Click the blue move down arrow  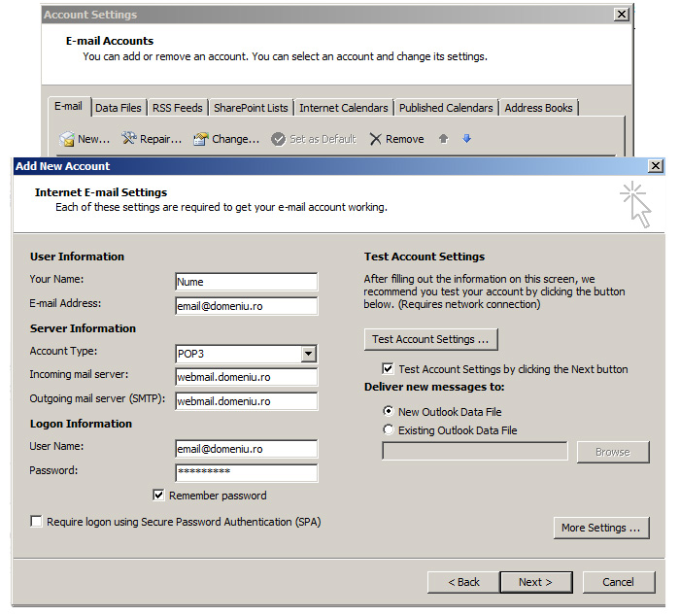(466, 139)
